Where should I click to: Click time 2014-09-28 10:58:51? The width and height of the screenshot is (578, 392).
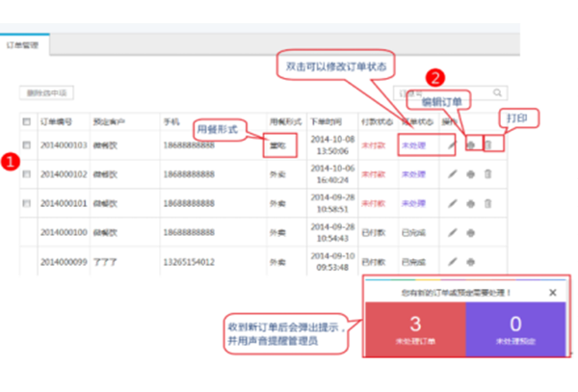(332, 203)
